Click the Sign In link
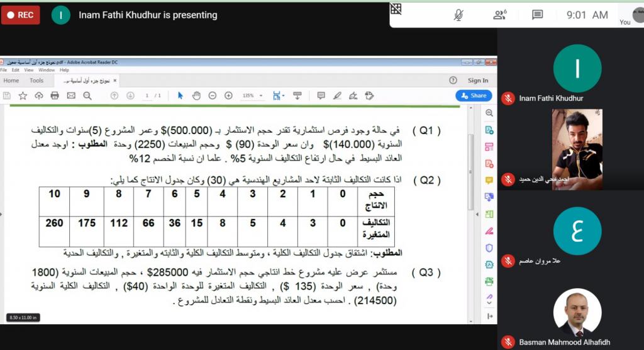Image resolution: width=644 pixels, height=350 pixels. pyautogui.click(x=478, y=81)
